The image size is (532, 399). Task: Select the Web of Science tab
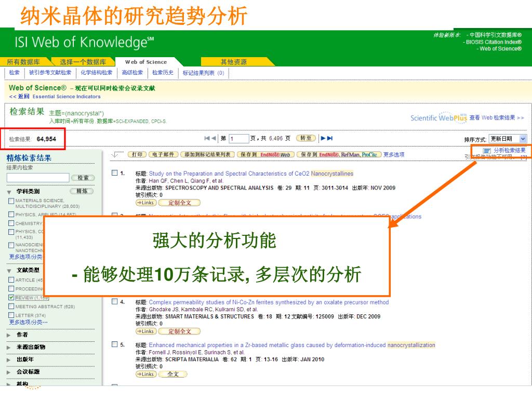[x=146, y=62]
